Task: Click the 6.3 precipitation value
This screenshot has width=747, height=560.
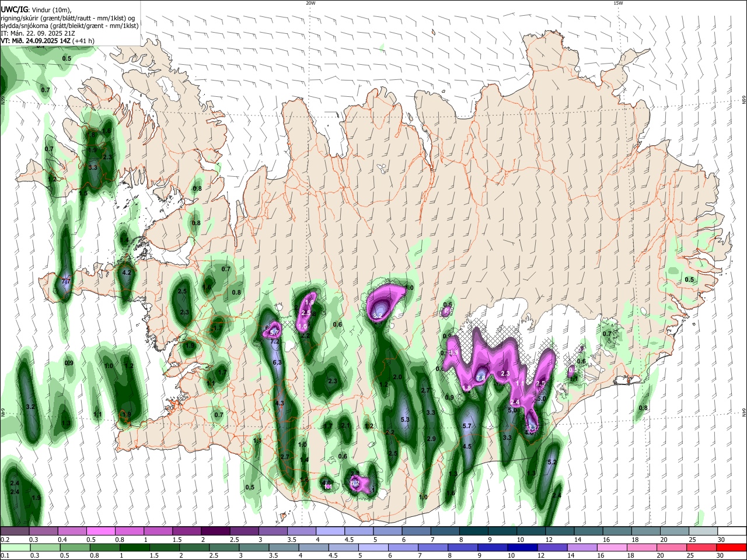Action: (x=277, y=362)
